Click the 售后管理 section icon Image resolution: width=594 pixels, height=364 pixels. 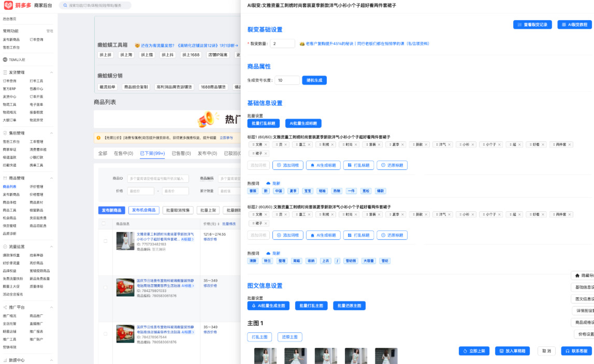tap(5, 133)
